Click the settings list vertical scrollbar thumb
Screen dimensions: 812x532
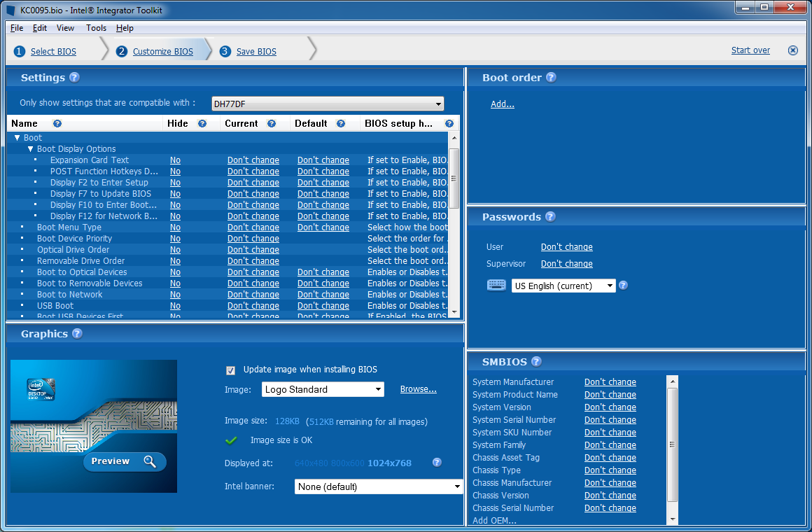click(454, 178)
